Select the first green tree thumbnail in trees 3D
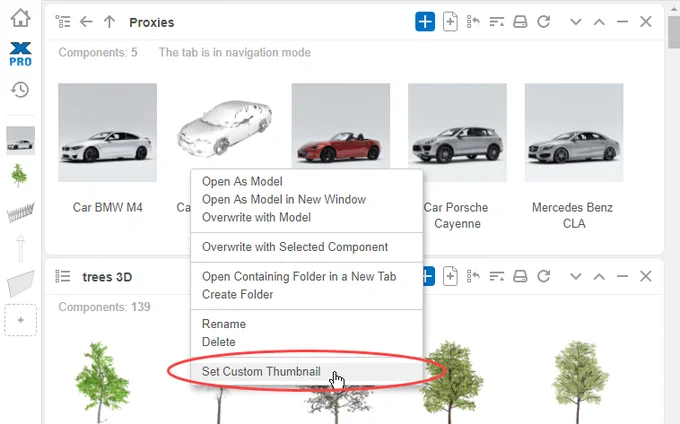Screen dimensions: 680x424 pos(102,382)
